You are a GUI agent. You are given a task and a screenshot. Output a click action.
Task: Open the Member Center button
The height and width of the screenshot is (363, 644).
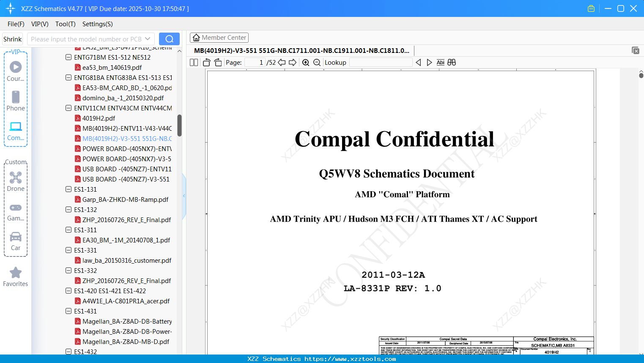[x=219, y=38]
